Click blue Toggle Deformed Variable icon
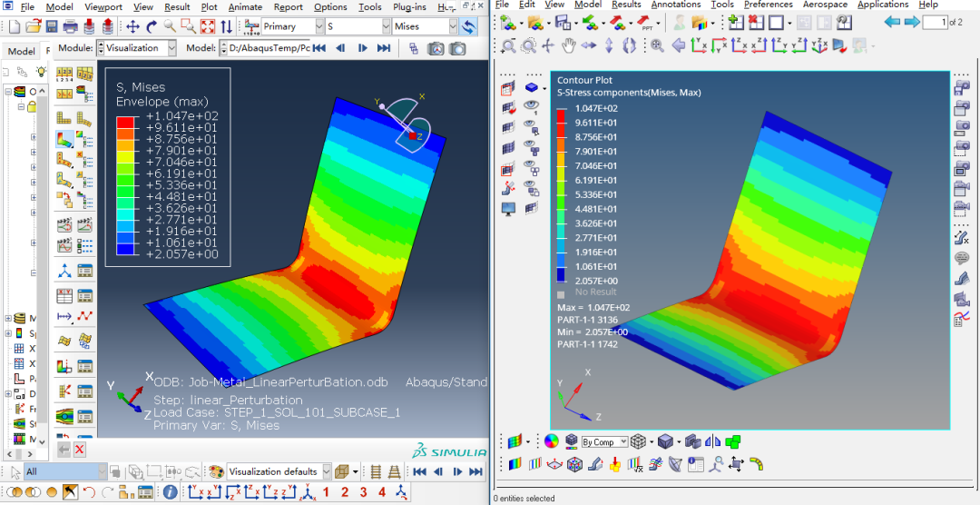The image size is (980, 505). (x=467, y=27)
